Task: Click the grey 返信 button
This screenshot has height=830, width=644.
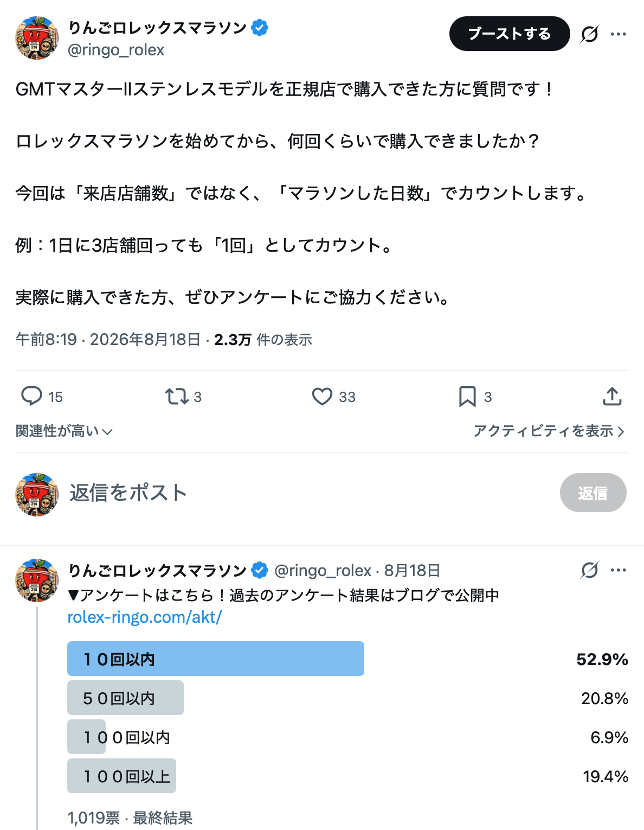Action: point(593,493)
